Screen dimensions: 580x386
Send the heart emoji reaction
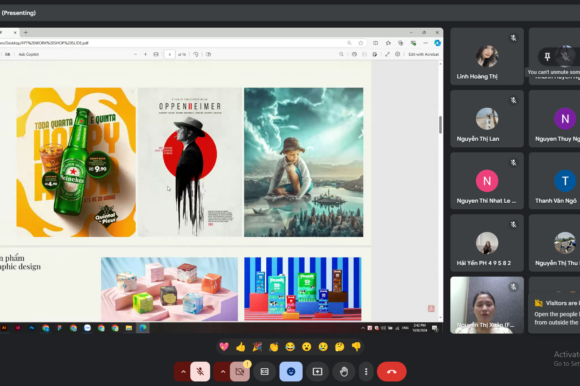(x=224, y=347)
